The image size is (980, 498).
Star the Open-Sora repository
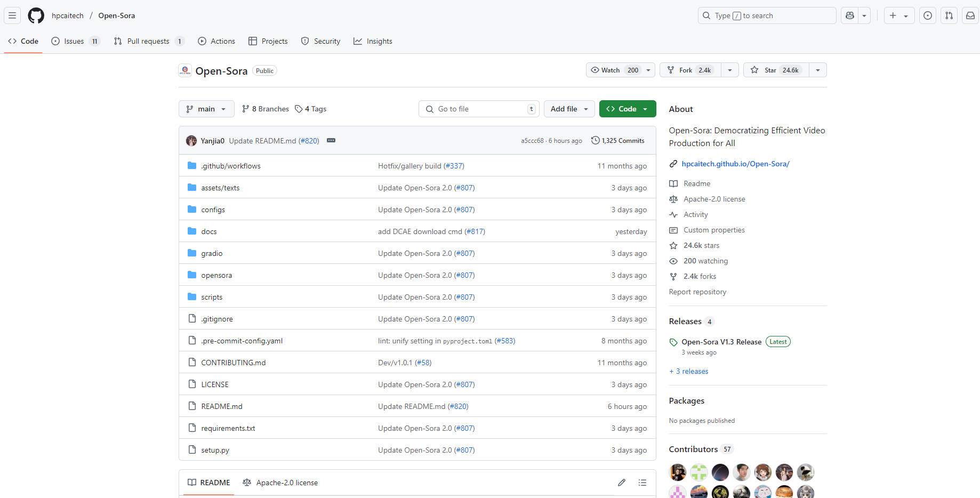776,70
